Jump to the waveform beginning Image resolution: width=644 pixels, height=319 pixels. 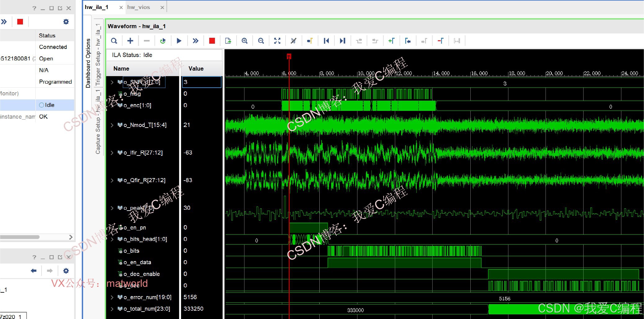pyautogui.click(x=326, y=41)
